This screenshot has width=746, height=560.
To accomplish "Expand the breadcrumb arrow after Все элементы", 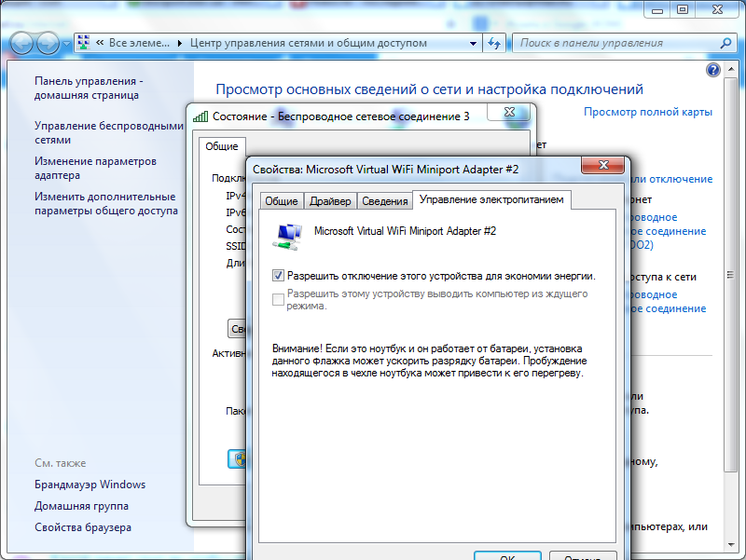I will tap(180, 43).
